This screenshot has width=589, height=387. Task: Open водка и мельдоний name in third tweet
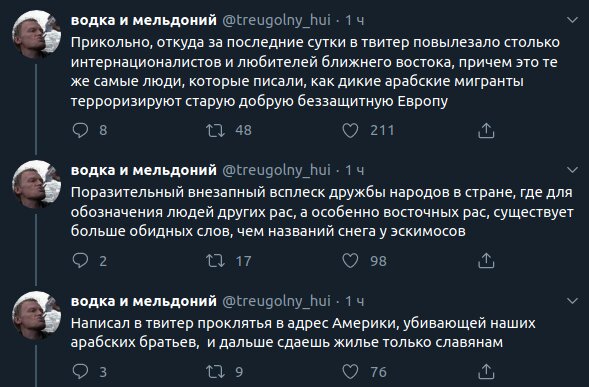[143, 301]
